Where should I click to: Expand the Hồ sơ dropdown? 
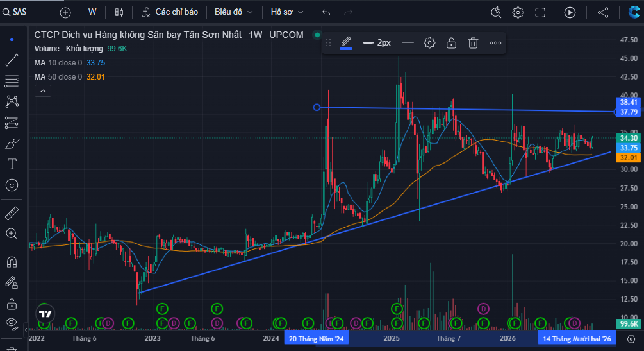(286, 12)
